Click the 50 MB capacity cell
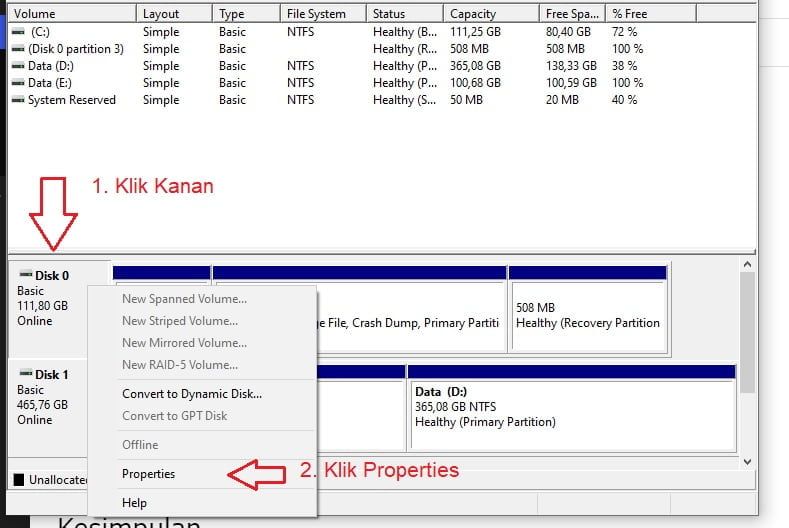This screenshot has width=789, height=528. pos(466,100)
